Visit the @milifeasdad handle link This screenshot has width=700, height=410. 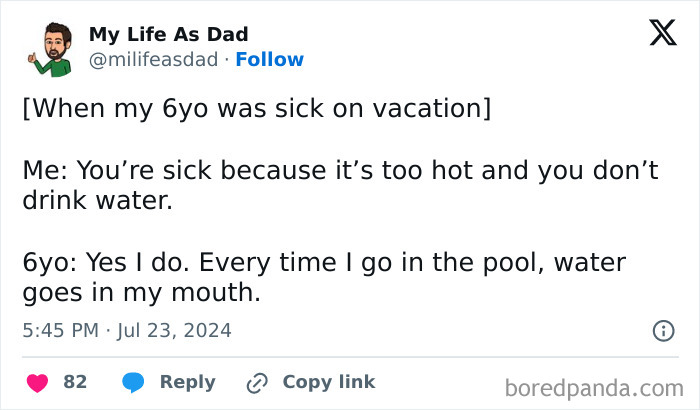pos(153,60)
